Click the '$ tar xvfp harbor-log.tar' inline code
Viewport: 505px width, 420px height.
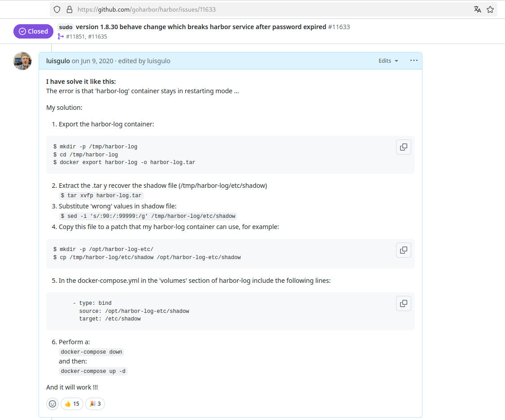(101, 195)
